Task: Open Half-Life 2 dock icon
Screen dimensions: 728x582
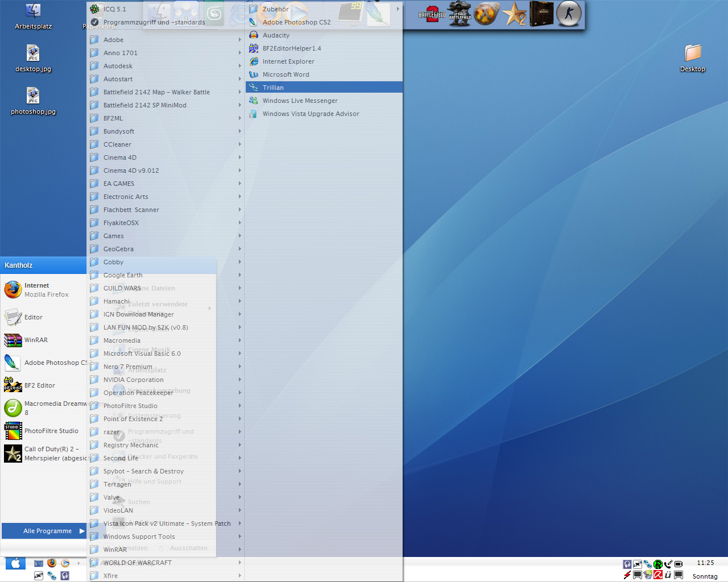Action: point(487,14)
